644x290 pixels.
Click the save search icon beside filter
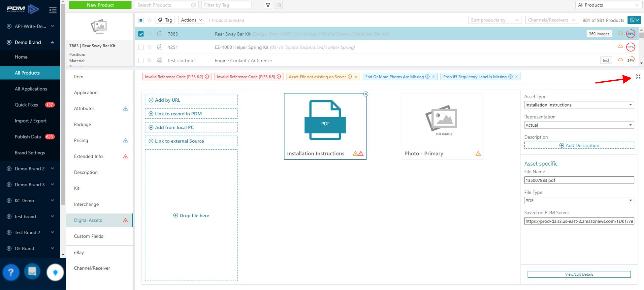(279, 5)
